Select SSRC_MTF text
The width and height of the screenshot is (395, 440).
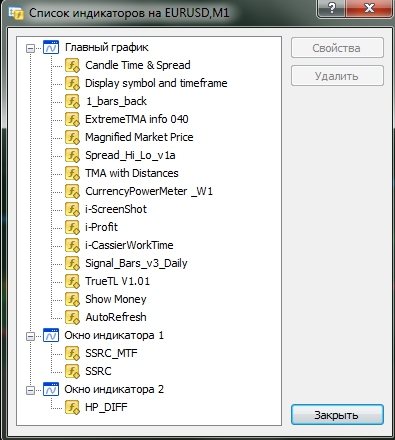coord(111,353)
